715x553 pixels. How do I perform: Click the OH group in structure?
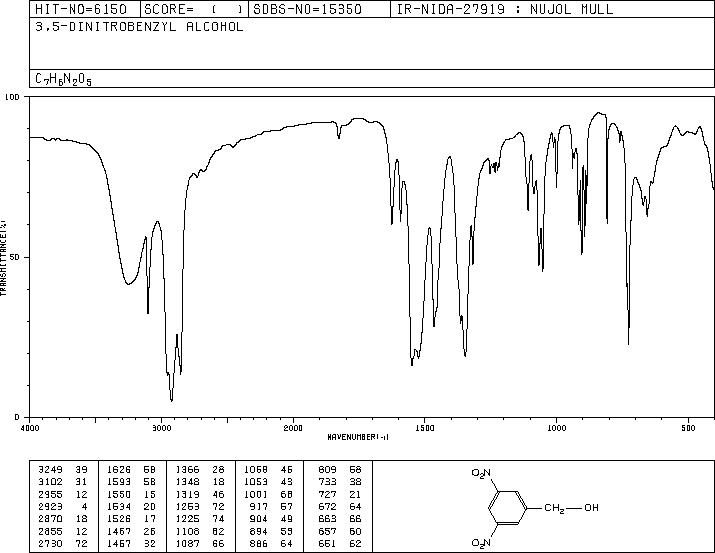pyautogui.click(x=591, y=507)
